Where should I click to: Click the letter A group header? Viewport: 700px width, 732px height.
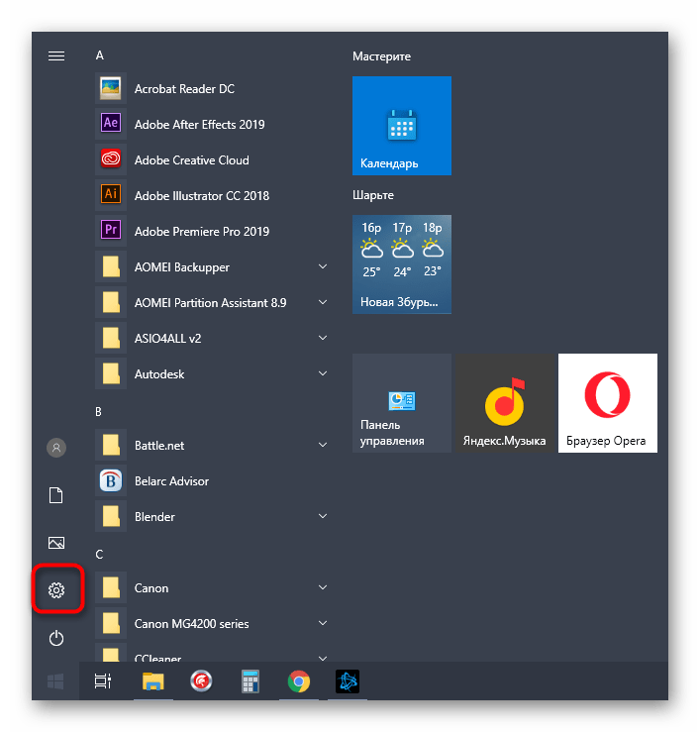pos(100,55)
